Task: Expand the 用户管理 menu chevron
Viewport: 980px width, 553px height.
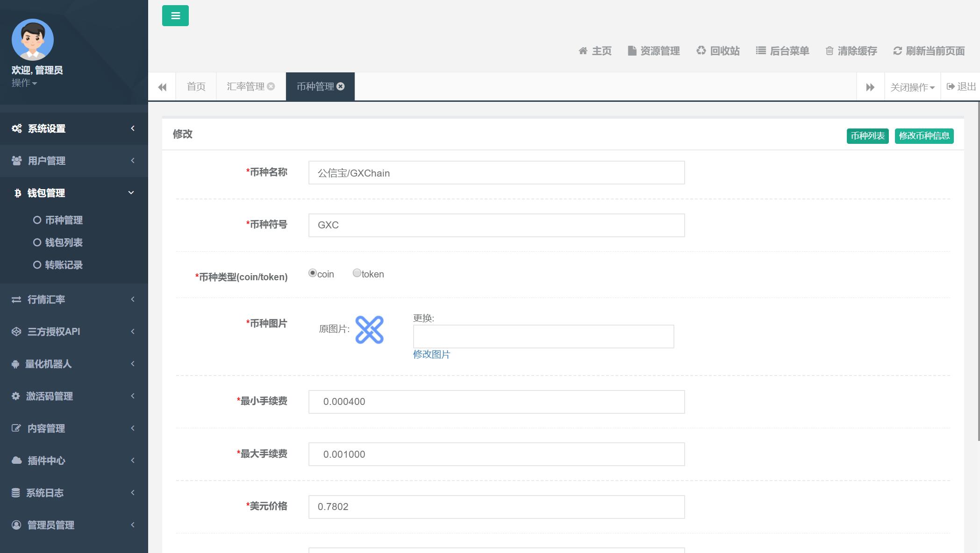Action: point(133,160)
